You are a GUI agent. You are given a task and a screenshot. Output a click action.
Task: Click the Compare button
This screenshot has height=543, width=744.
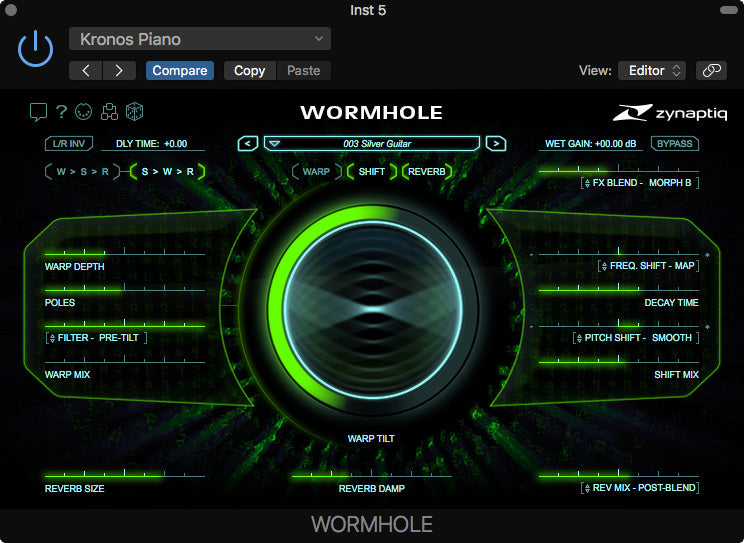pos(180,71)
